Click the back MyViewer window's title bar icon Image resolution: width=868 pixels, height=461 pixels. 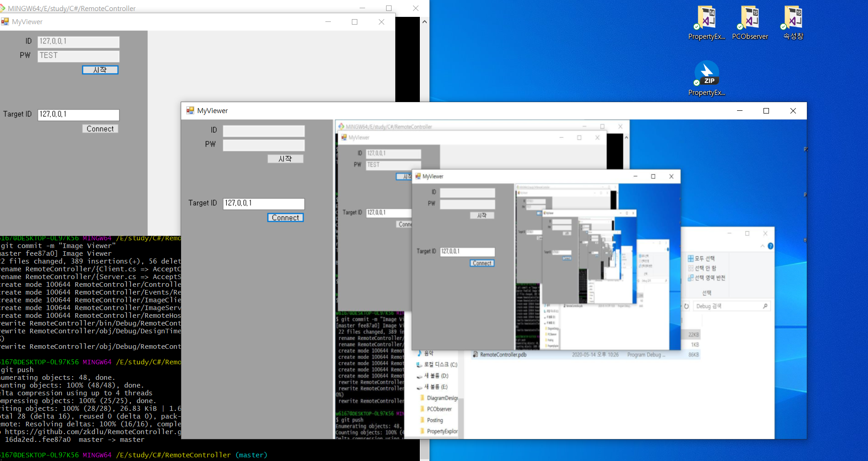pos(5,21)
